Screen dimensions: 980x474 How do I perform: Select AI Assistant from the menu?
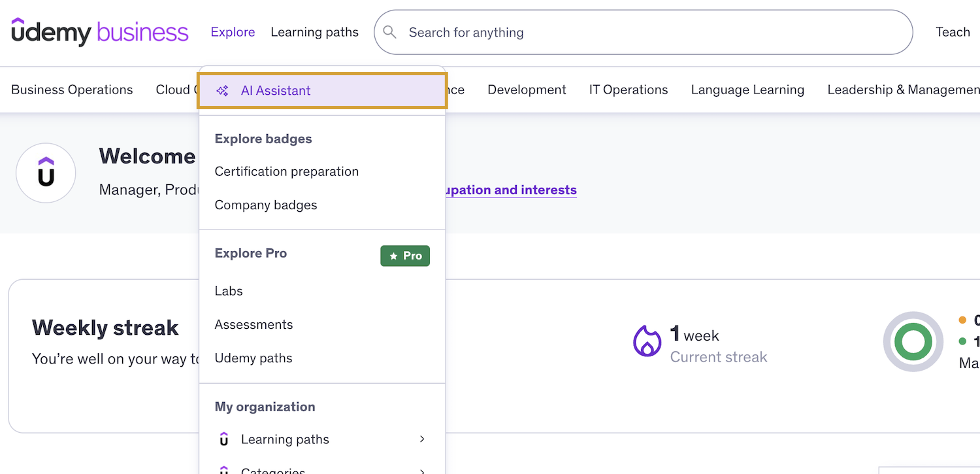tap(276, 91)
